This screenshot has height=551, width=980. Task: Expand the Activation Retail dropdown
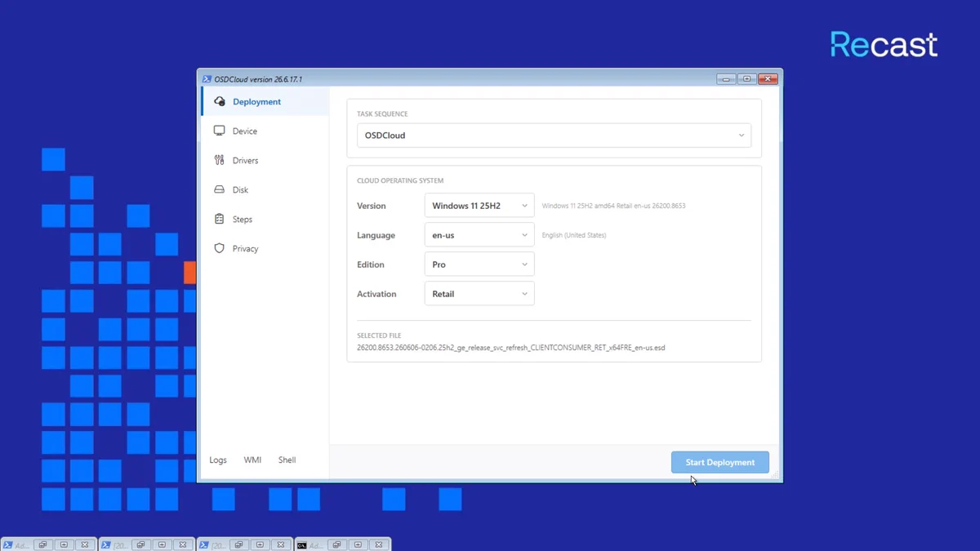coord(479,294)
